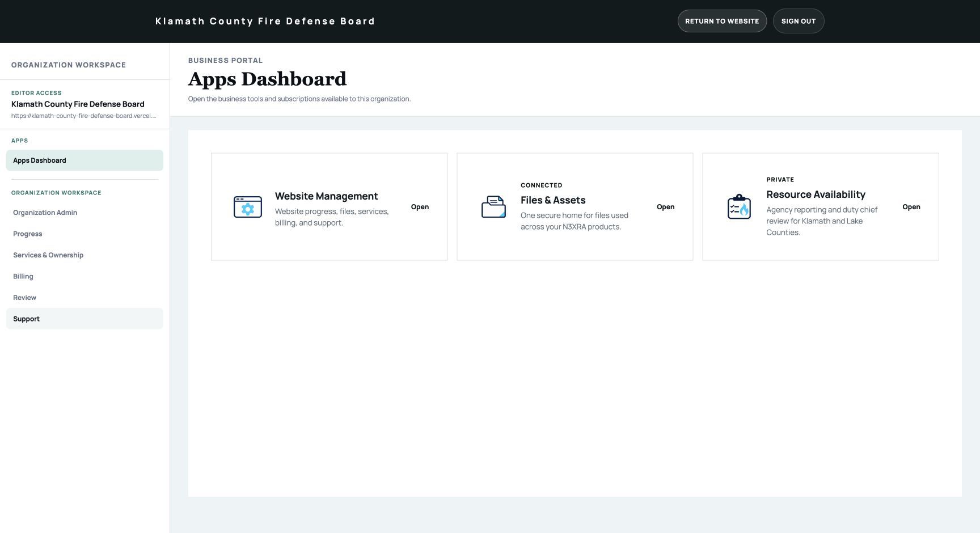Open the Resource Availability app

coord(911,207)
